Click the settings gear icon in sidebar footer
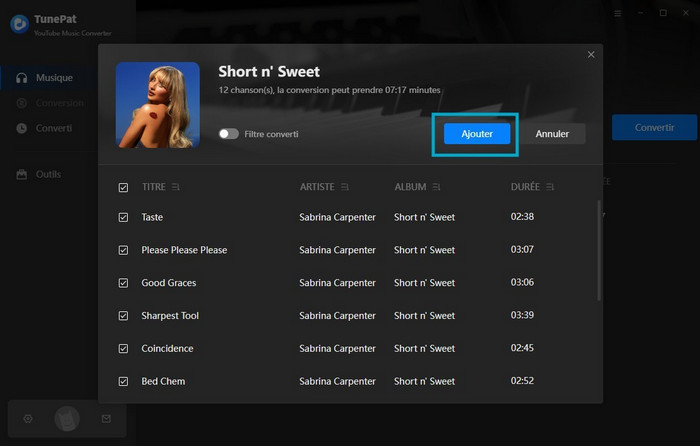Screen dimensions: 700x446 28,418
